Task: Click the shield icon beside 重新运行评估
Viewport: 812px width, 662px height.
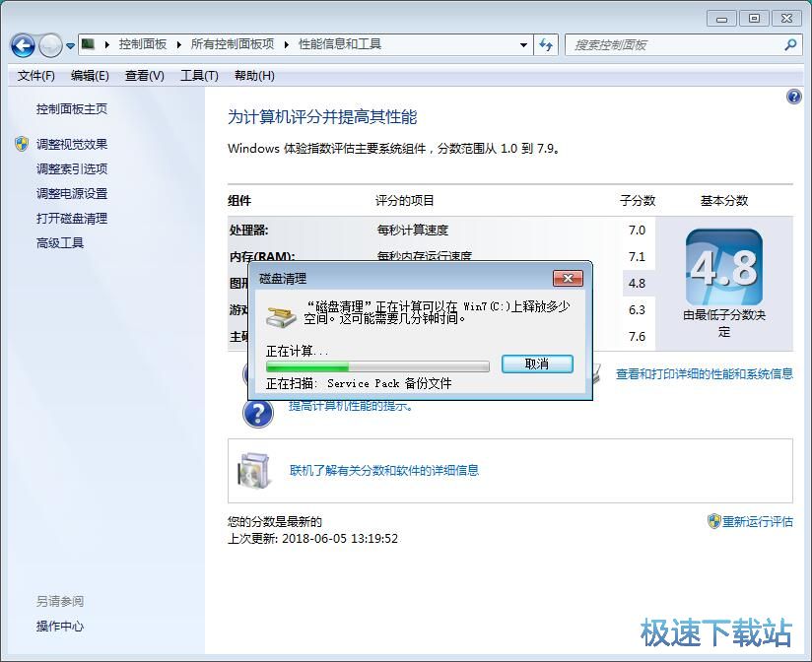Action: [x=714, y=521]
